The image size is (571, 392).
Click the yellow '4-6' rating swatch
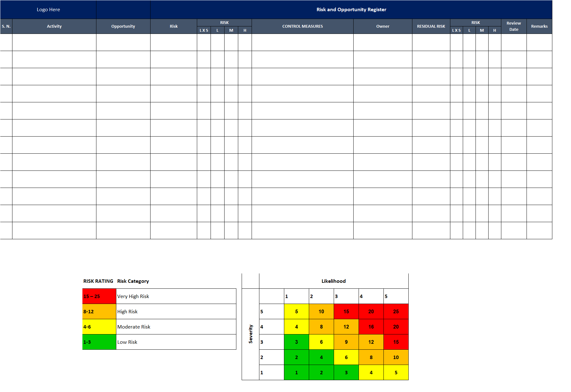(99, 327)
